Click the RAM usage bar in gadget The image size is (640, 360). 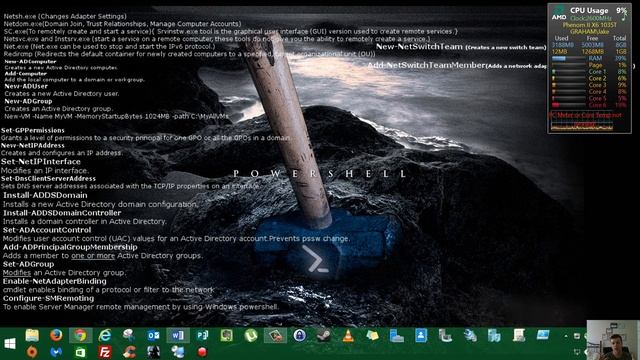[x=569, y=58]
